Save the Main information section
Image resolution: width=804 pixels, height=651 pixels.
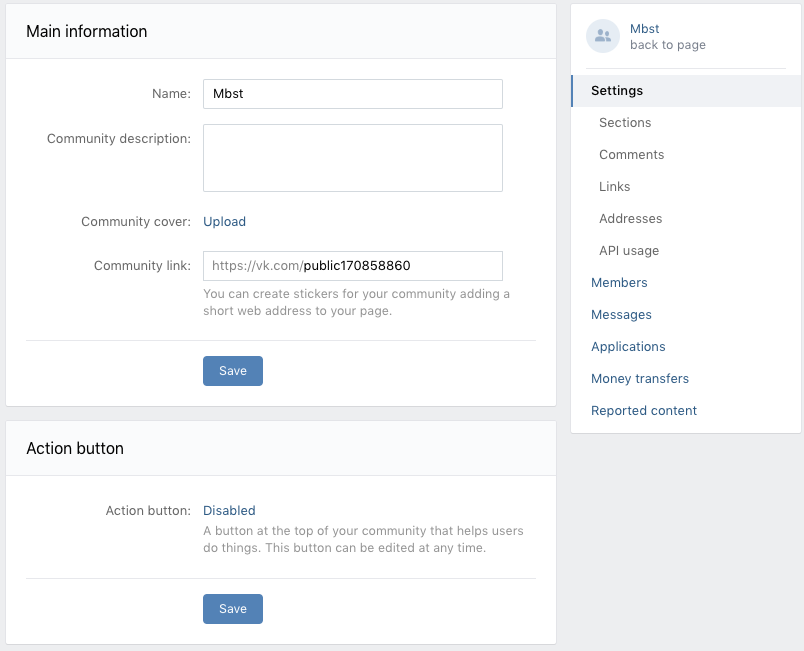(x=233, y=371)
